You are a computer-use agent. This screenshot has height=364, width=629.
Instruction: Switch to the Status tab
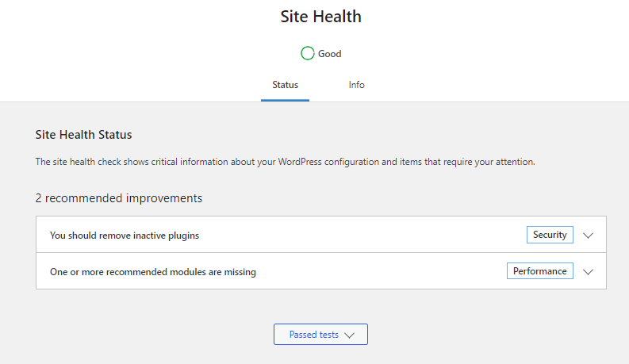pos(286,85)
